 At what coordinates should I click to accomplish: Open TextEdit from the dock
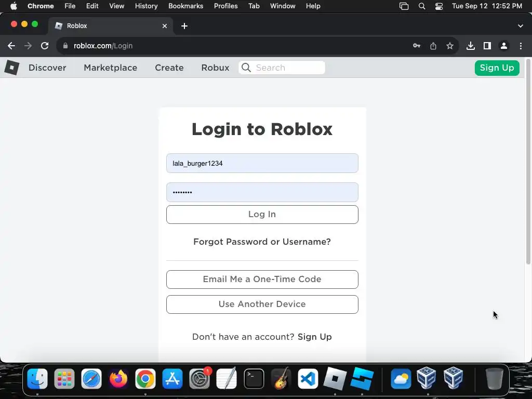pyautogui.click(x=227, y=379)
